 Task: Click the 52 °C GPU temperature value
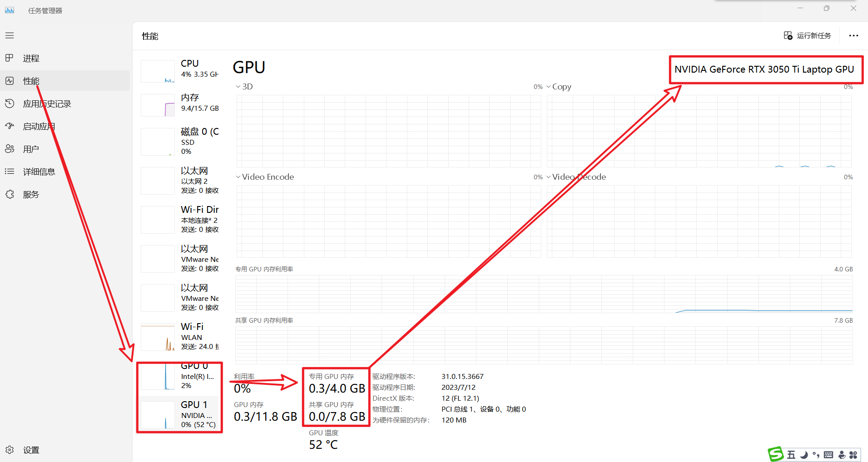[323, 445]
